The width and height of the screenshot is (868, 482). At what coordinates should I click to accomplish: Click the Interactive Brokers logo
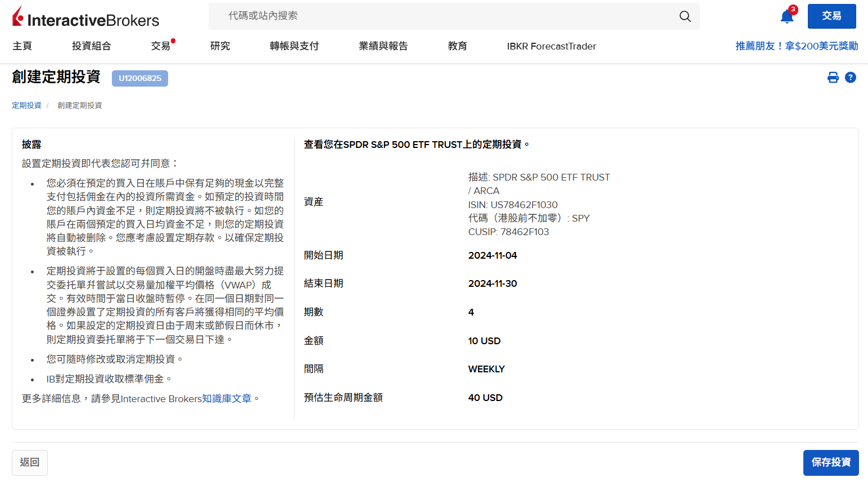[85, 17]
